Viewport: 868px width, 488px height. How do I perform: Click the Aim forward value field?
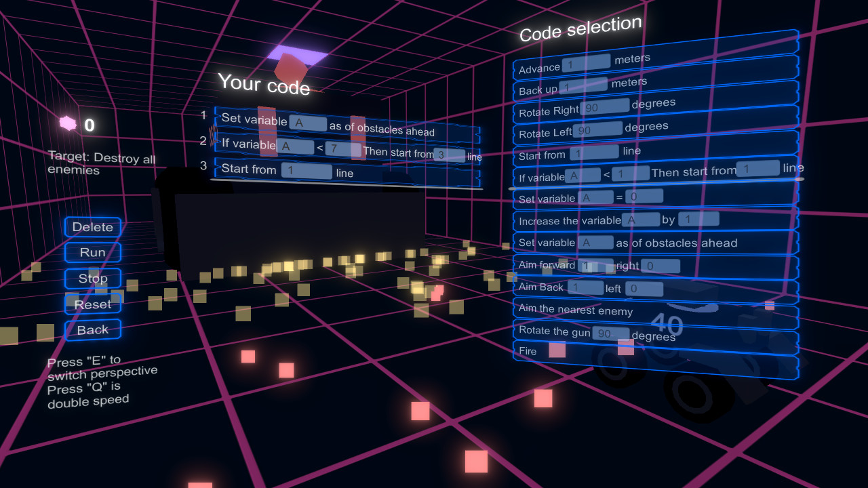tap(597, 266)
